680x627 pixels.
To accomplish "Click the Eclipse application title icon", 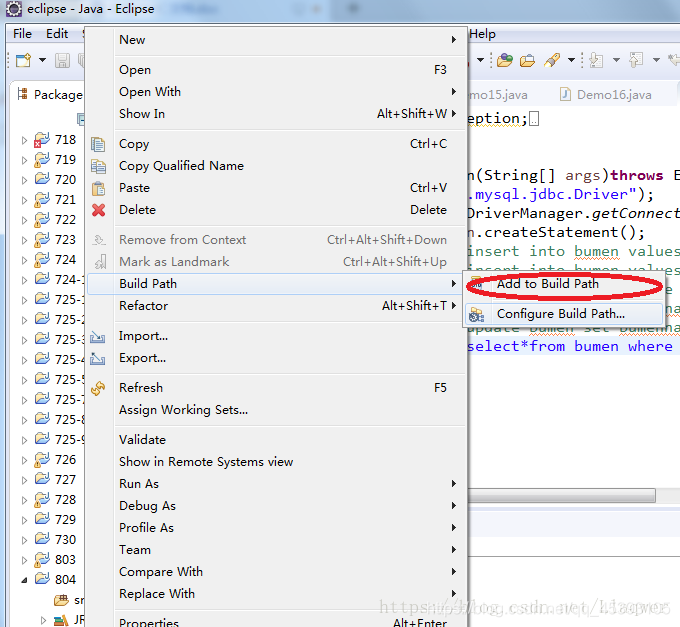I will pyautogui.click(x=13, y=9).
